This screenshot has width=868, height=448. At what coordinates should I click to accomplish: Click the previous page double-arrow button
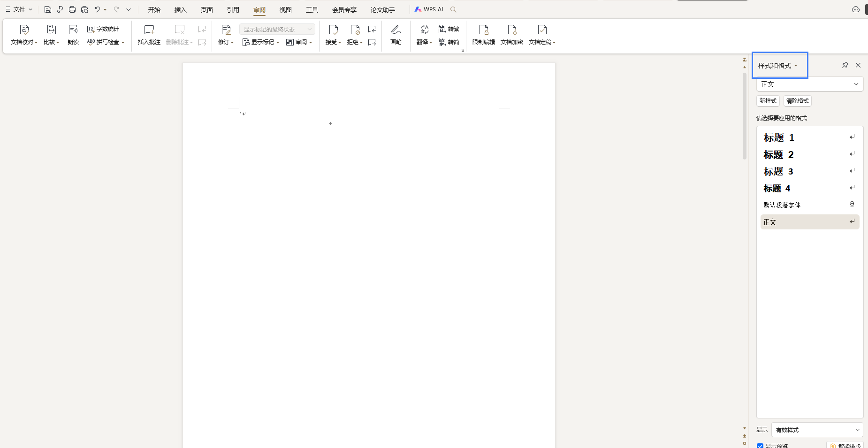pyautogui.click(x=745, y=436)
